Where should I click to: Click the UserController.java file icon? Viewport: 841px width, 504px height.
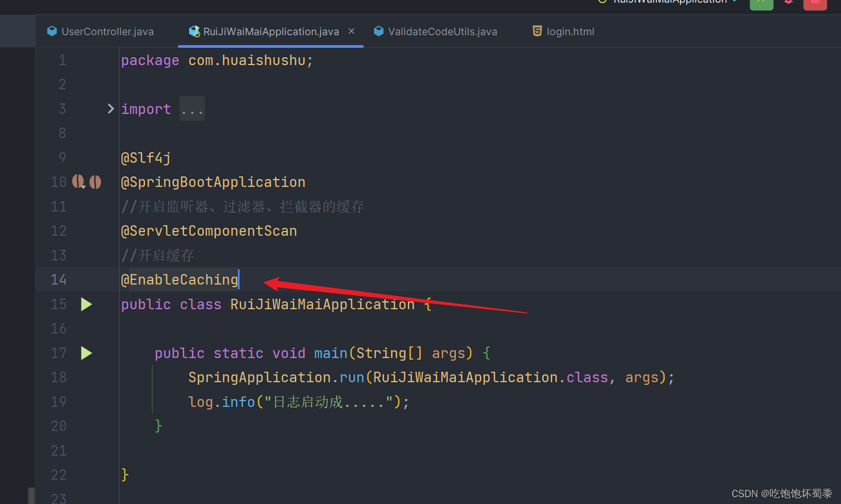[52, 31]
